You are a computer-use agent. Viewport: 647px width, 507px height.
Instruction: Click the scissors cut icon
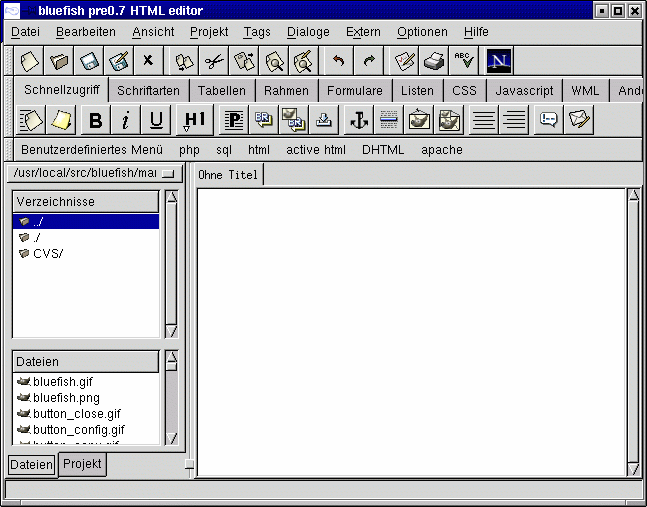click(x=214, y=62)
